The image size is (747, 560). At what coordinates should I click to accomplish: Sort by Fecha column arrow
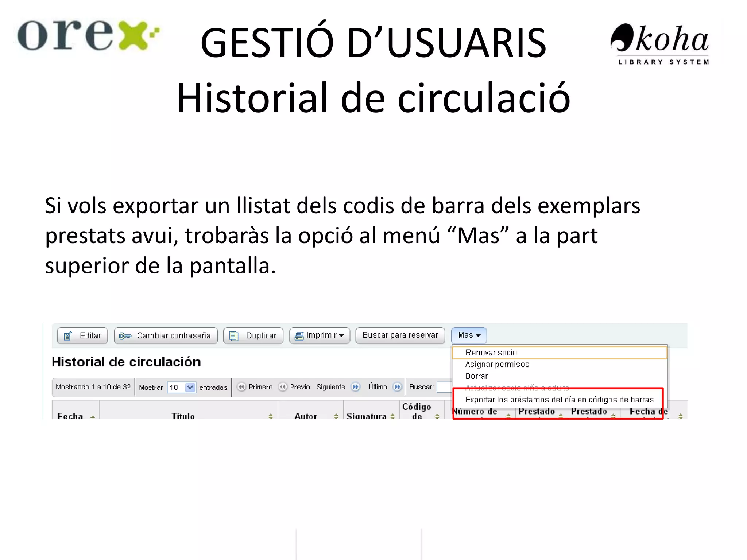93,417
